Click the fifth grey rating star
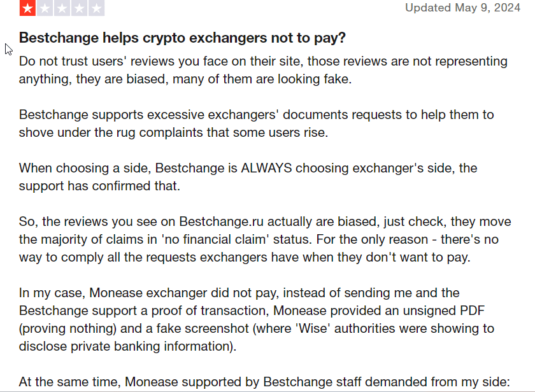 (x=96, y=8)
